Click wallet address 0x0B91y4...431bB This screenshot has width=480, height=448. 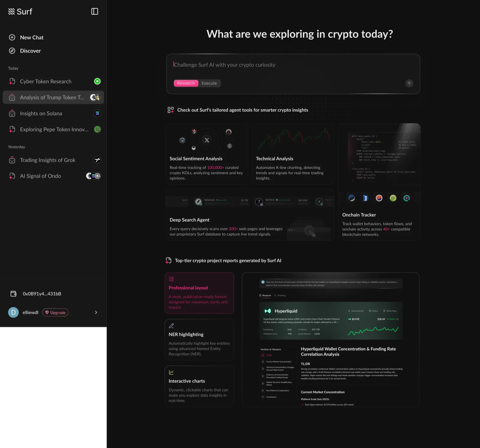point(42,294)
